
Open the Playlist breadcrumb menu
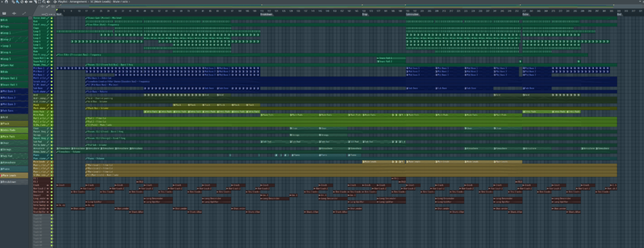tap(63, 2)
